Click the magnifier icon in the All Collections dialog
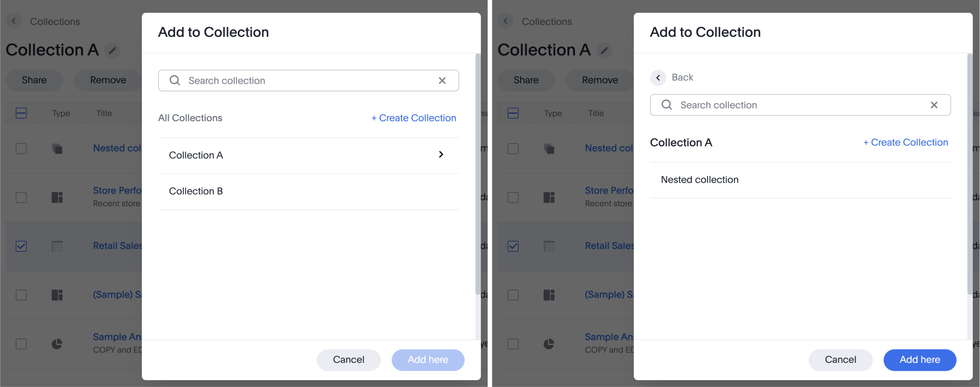Image resolution: width=980 pixels, height=387 pixels. [174, 80]
